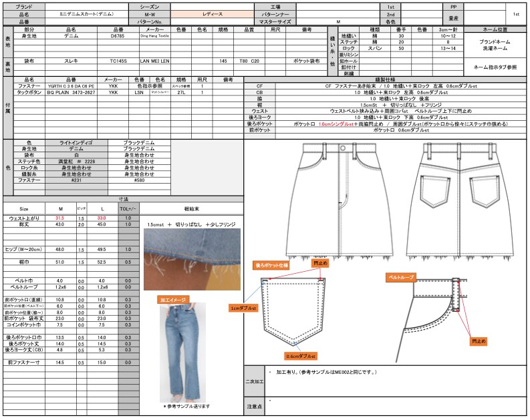Screen dimensions: 530x420
Task: Select fabric code D6785
Action: coord(118,36)
